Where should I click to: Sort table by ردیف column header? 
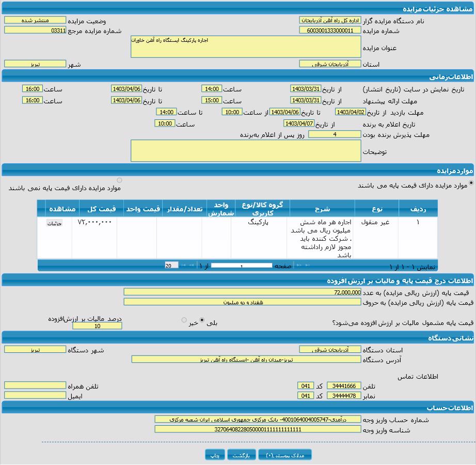[418, 209]
